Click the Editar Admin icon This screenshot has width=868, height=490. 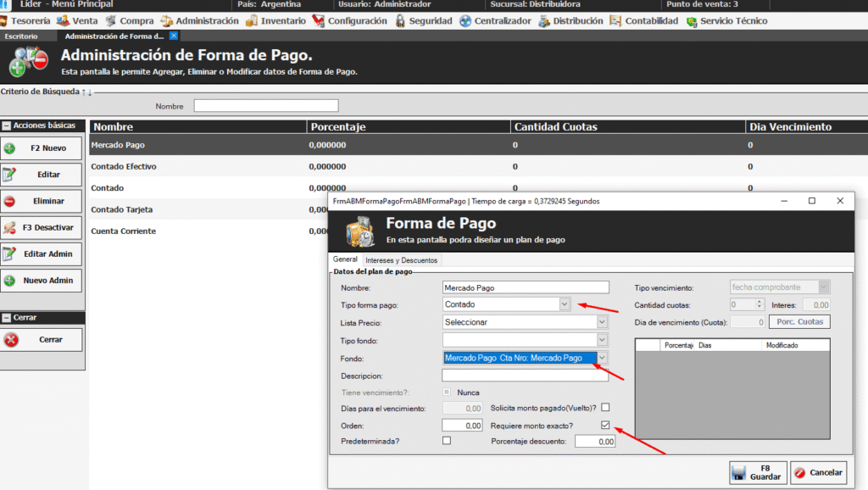[10, 254]
